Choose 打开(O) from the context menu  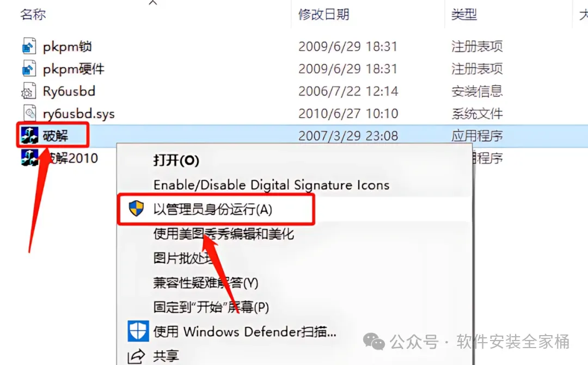click(176, 160)
